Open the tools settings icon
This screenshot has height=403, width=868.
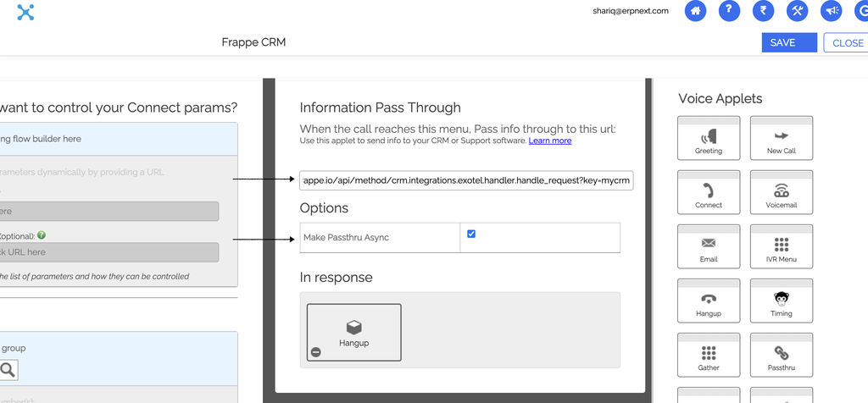coord(797,11)
